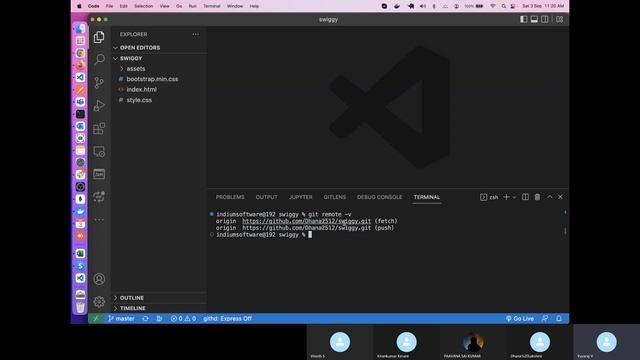Viewport: 640px width, 360px height.
Task: Collapse the SWIGGY folder section
Action: (158, 58)
